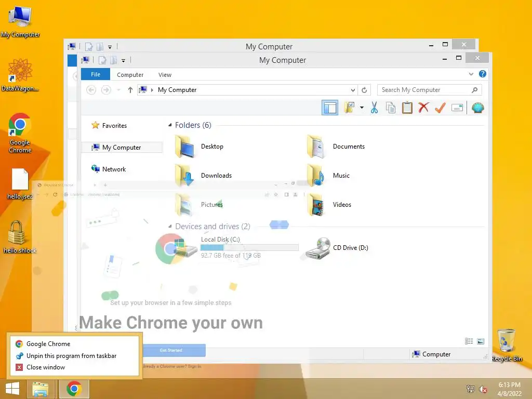Open the address bar history dropdown

353,90
